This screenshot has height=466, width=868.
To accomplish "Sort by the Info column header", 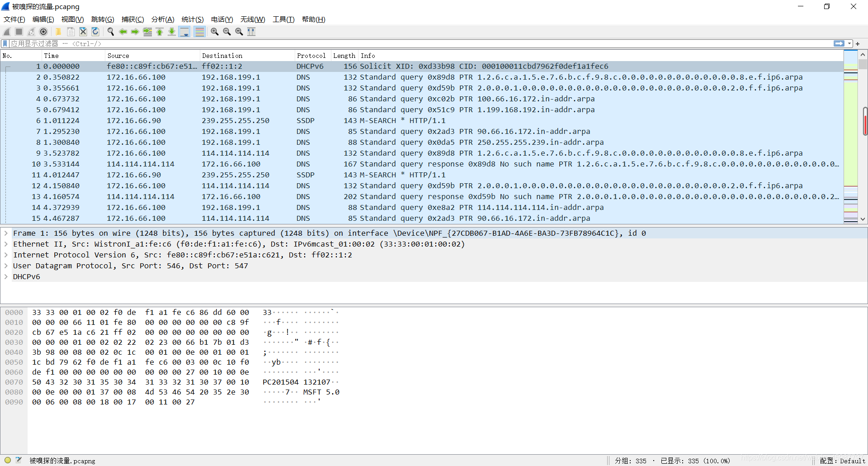I will pyautogui.click(x=601, y=56).
